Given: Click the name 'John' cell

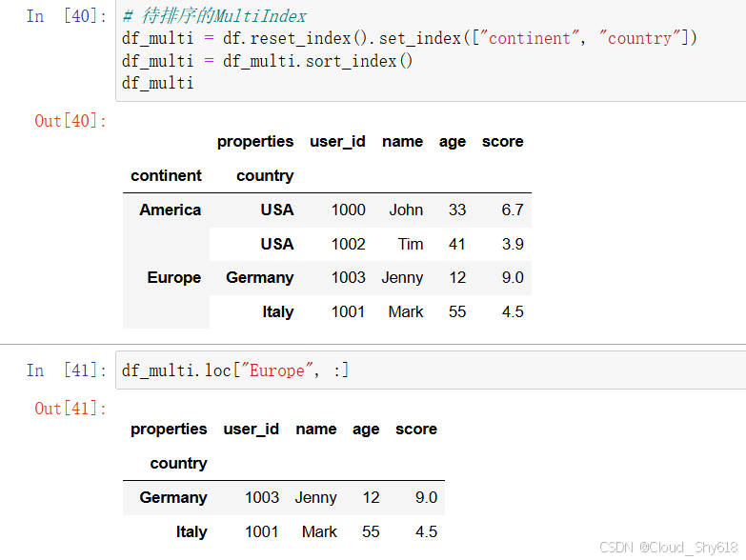Looking at the screenshot, I should (406, 210).
